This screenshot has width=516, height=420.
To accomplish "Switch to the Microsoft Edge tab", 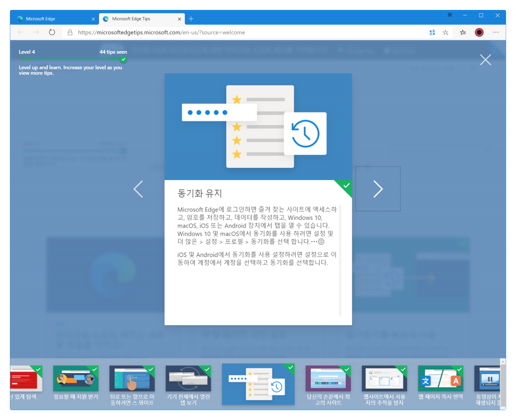I will [x=52, y=19].
